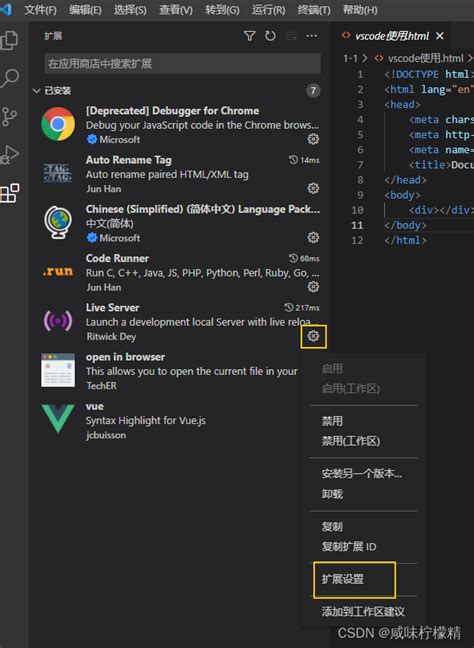This screenshot has height=648, width=474.
Task: Click the VS Code logo in title bar
Action: point(6,9)
